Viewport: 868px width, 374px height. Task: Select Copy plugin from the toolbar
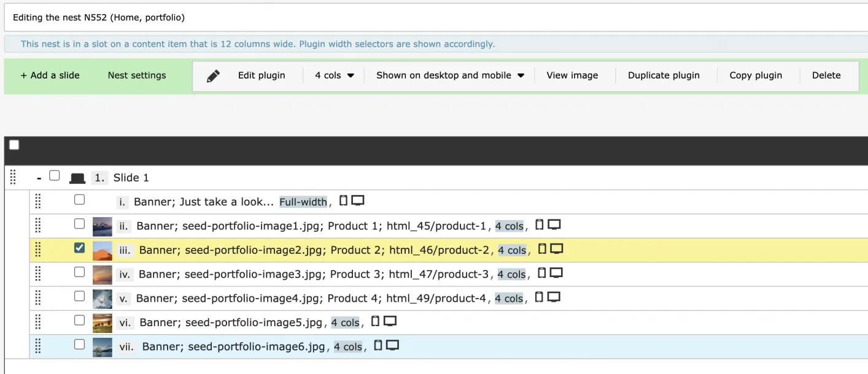756,75
